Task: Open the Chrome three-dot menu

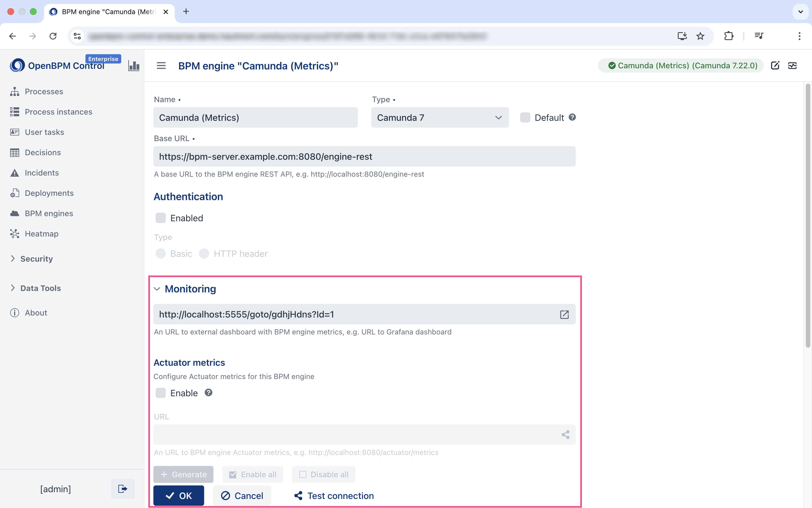Action: [x=800, y=36]
